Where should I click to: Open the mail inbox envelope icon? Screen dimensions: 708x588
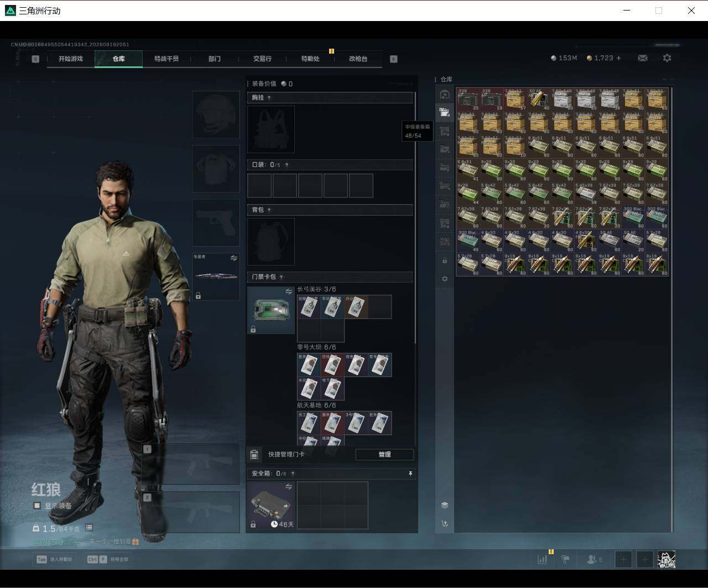(643, 58)
